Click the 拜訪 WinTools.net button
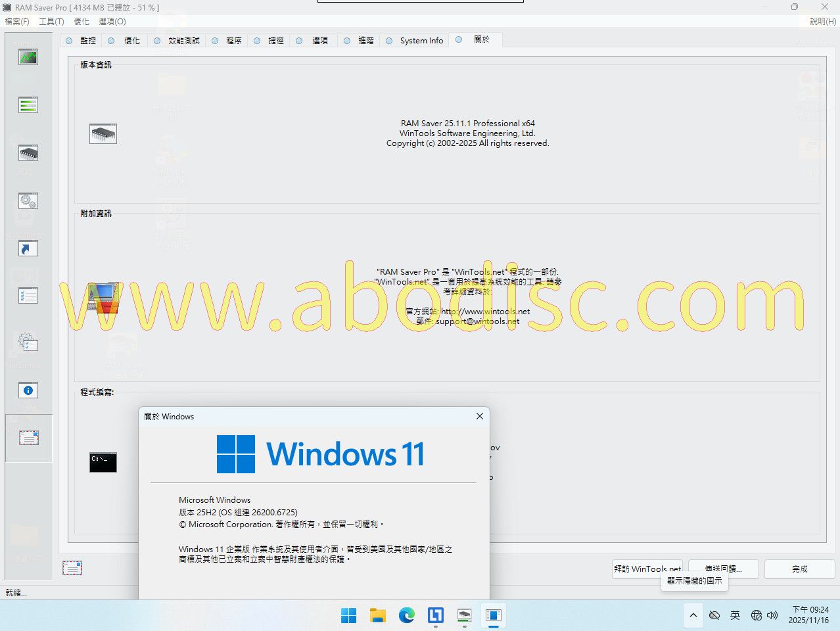Image resolution: width=840 pixels, height=631 pixels. pos(647,569)
